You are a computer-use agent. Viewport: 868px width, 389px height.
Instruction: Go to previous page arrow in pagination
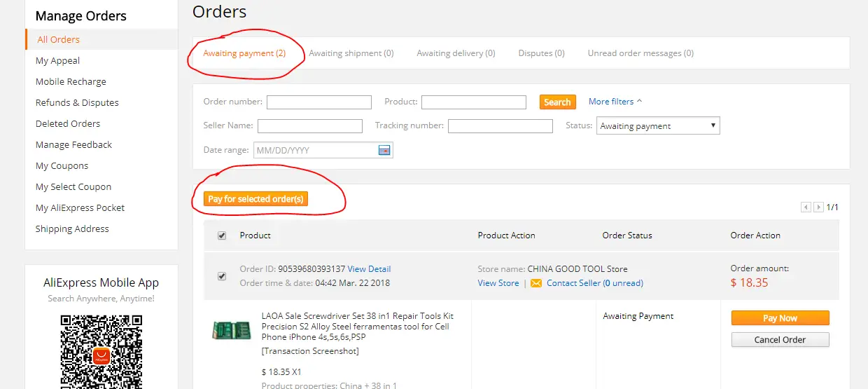(806, 207)
